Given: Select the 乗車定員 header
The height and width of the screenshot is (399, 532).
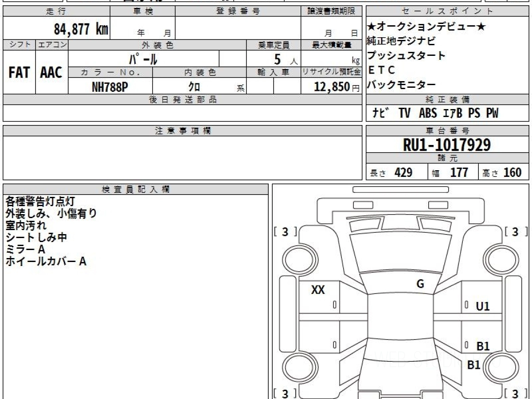Looking at the screenshot, I should point(274,45).
